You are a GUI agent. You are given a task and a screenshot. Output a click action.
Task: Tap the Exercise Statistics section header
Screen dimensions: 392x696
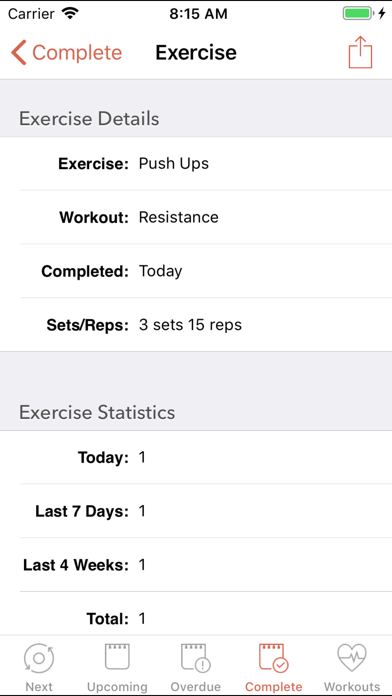click(97, 413)
